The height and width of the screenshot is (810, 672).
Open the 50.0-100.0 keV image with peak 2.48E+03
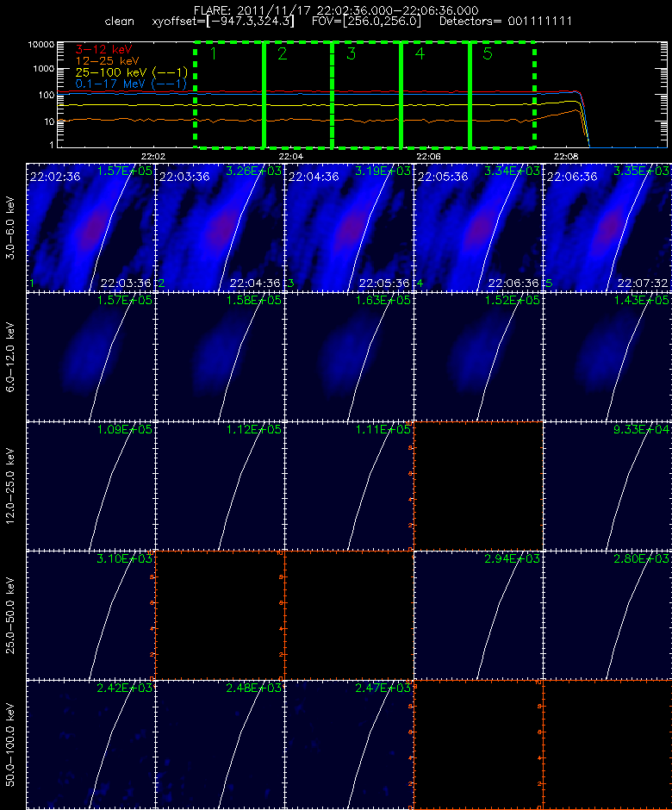pos(220,745)
